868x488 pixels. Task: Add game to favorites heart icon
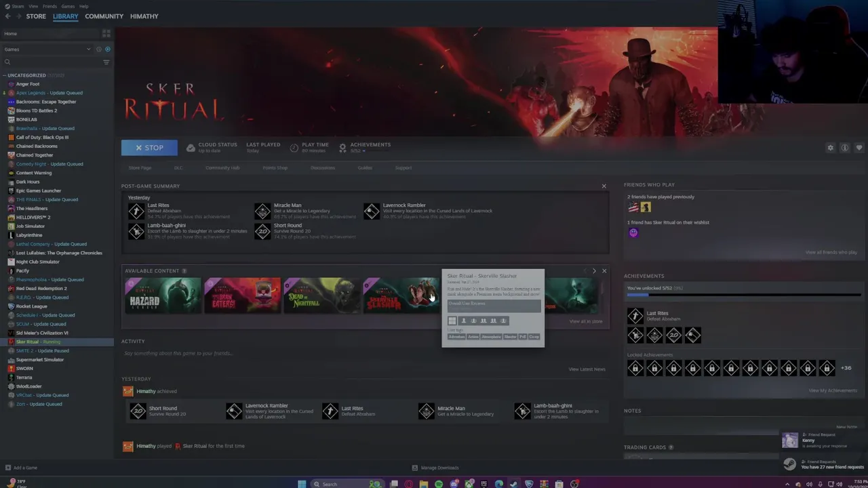coord(859,148)
